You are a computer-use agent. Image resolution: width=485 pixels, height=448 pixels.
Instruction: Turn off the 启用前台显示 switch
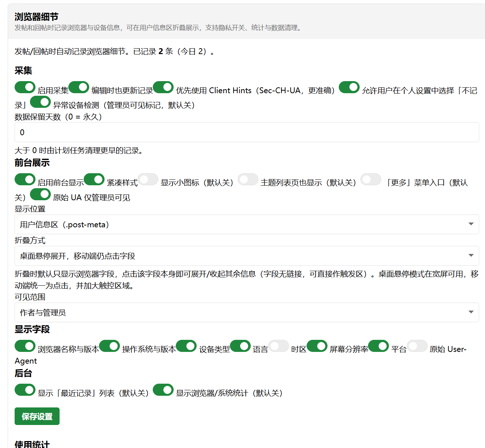click(x=25, y=179)
